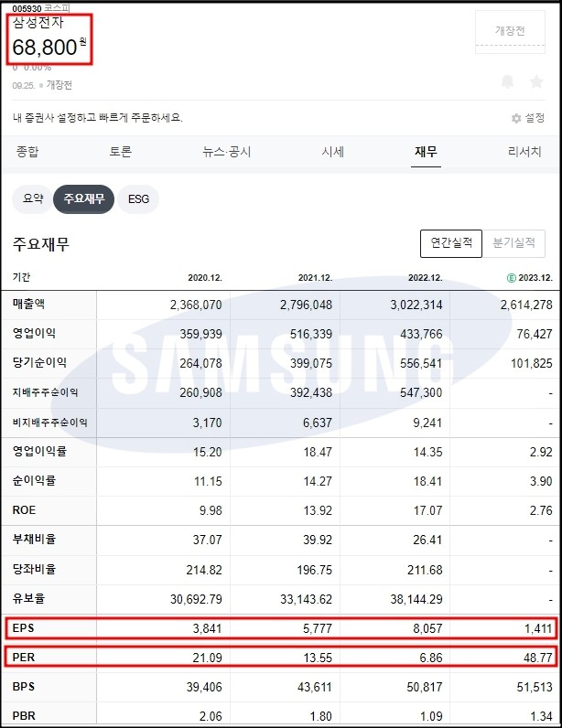Click the 2022.12. column header
The width and height of the screenshot is (562, 728).
point(426,278)
